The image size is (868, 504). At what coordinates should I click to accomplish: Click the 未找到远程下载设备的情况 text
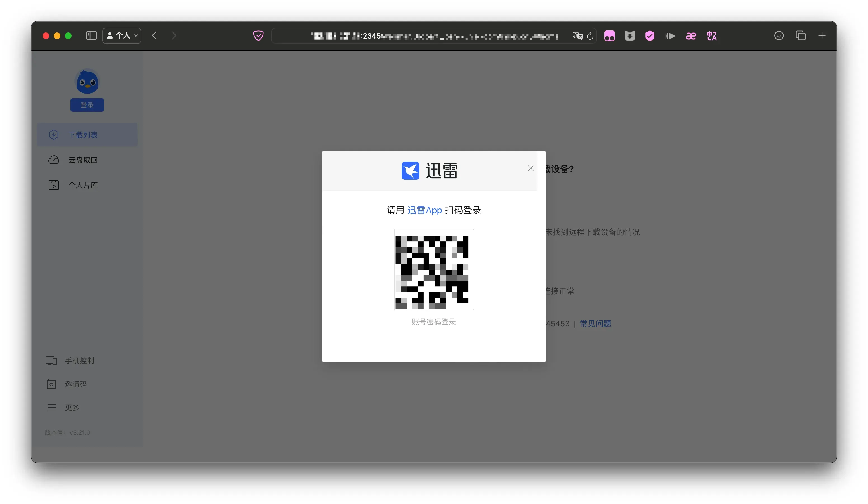point(593,232)
